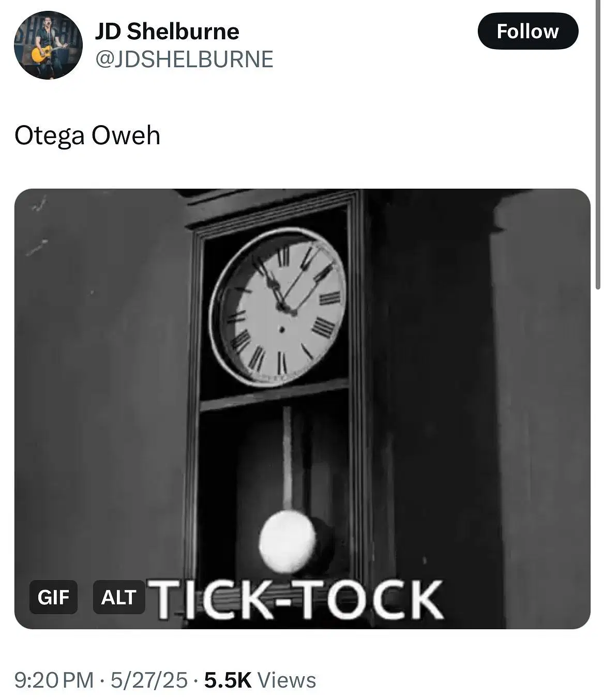605x700 pixels.
Task: Follow JD Shelburne
Action: tap(527, 31)
